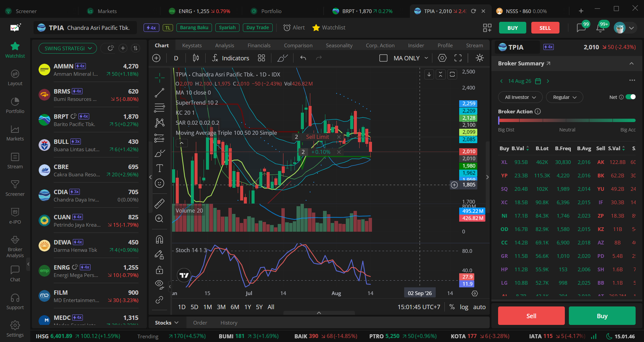Open the Fibonacci retracement tool
Image resolution: width=644 pixels, height=342 pixels.
(159, 108)
